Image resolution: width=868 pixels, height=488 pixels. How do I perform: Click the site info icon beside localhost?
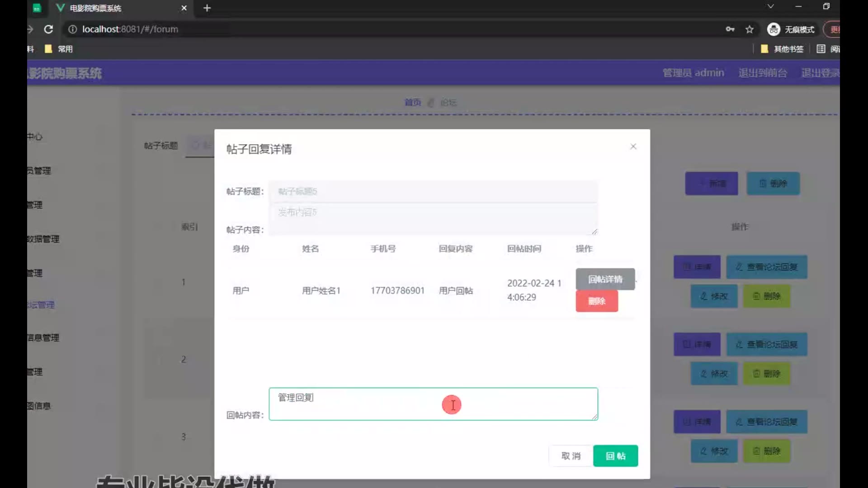click(72, 29)
